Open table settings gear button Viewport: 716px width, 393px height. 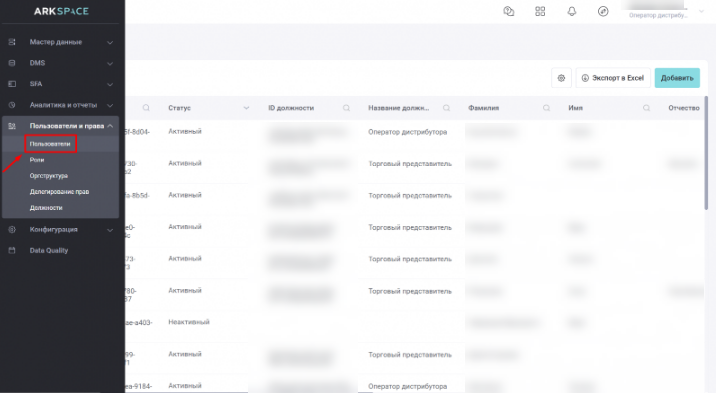point(561,78)
